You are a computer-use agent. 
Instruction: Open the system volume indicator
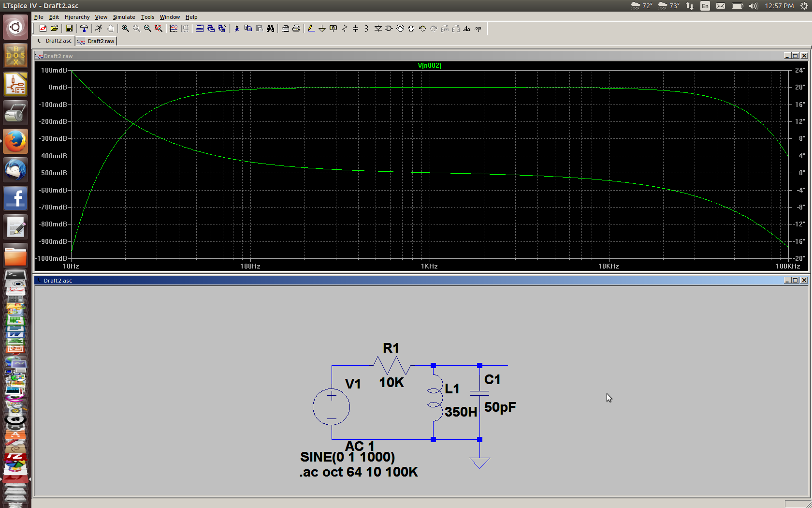tap(753, 6)
